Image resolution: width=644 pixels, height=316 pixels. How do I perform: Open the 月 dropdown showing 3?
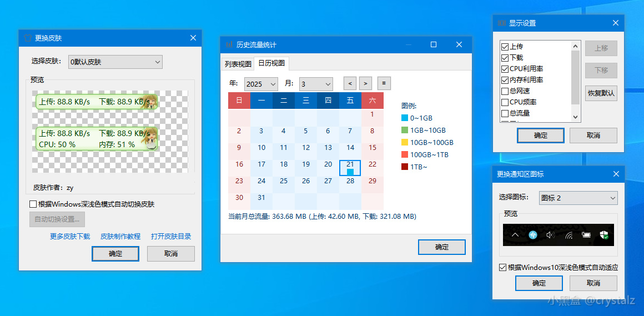click(316, 84)
